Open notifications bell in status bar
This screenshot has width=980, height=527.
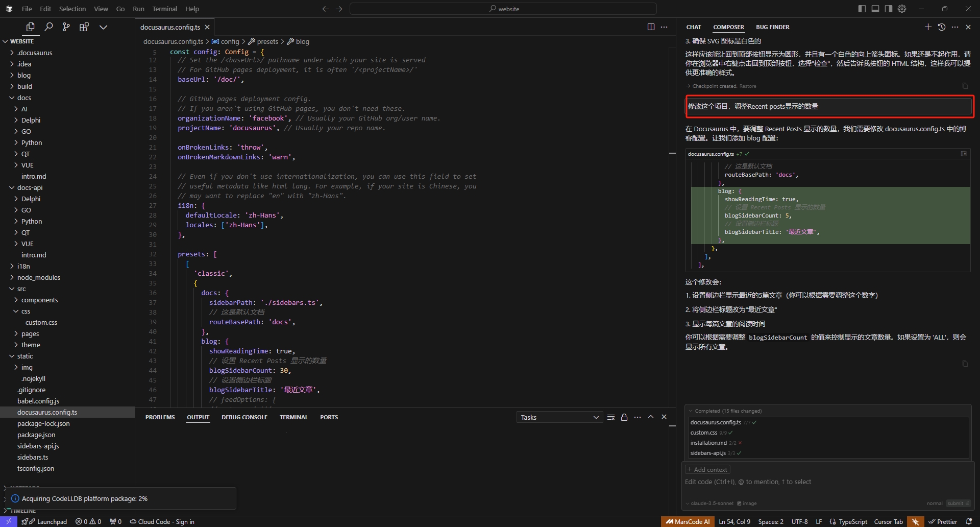coord(969,521)
